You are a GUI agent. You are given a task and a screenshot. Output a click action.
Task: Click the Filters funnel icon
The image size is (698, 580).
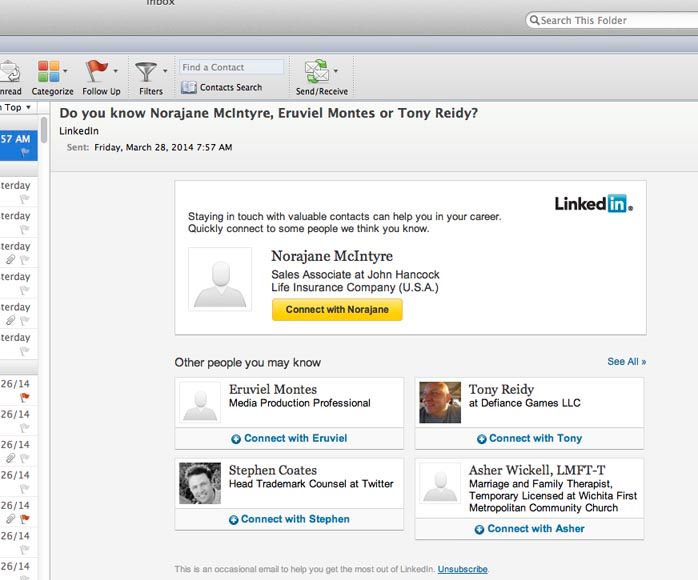coord(147,72)
